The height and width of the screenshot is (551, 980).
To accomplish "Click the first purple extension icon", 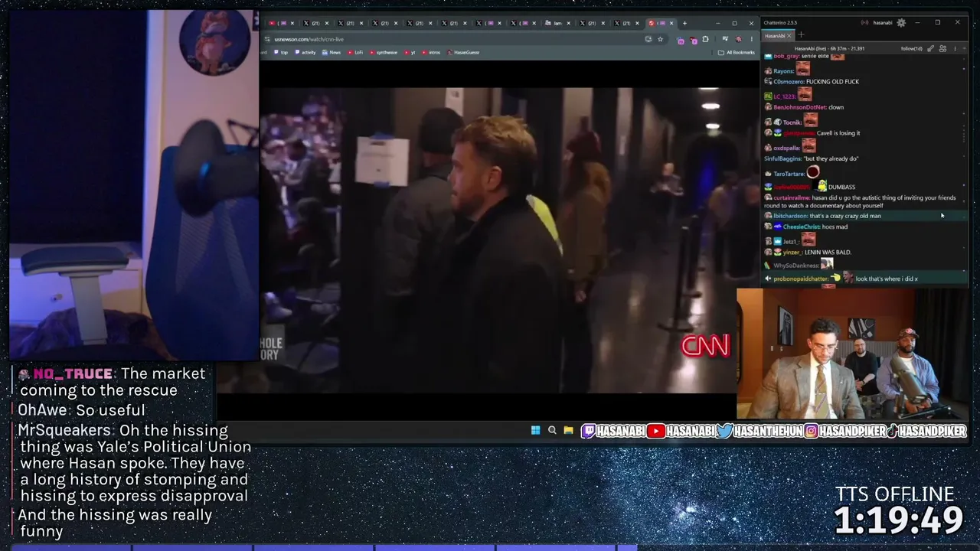I will click(681, 39).
